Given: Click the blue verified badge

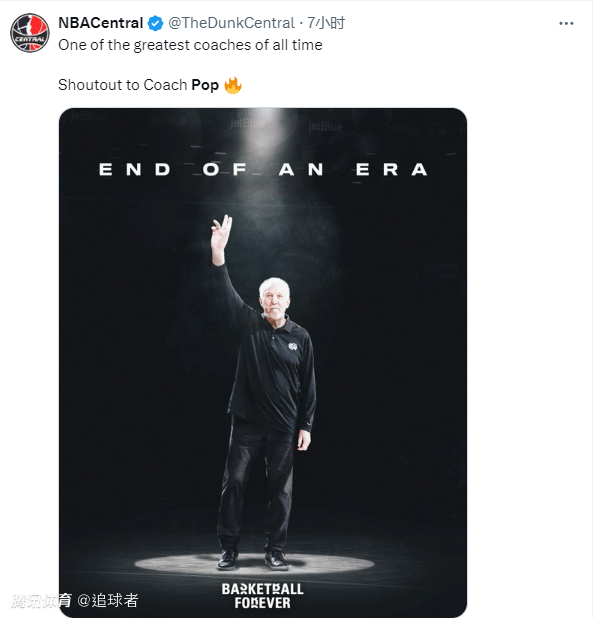Looking at the screenshot, I should click(x=155, y=23).
